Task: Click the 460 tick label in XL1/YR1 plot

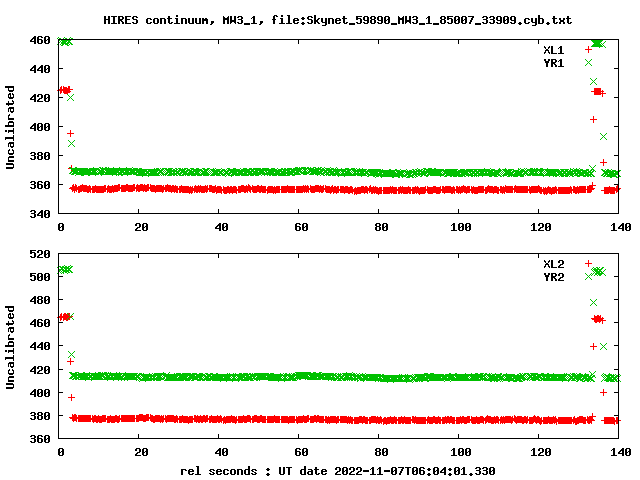Action: point(40,40)
